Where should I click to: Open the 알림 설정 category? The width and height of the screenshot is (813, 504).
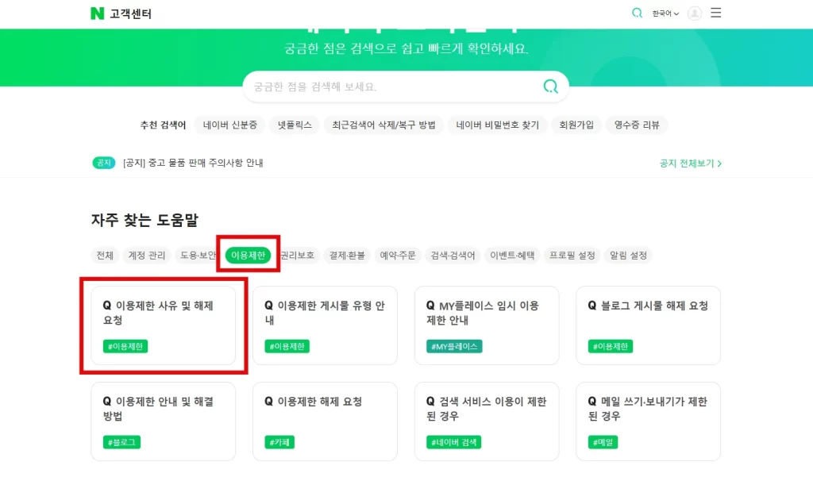[x=626, y=256]
